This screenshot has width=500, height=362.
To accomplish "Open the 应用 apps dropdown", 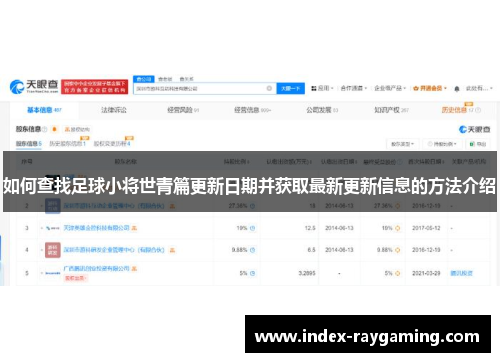I will pos(322,88).
